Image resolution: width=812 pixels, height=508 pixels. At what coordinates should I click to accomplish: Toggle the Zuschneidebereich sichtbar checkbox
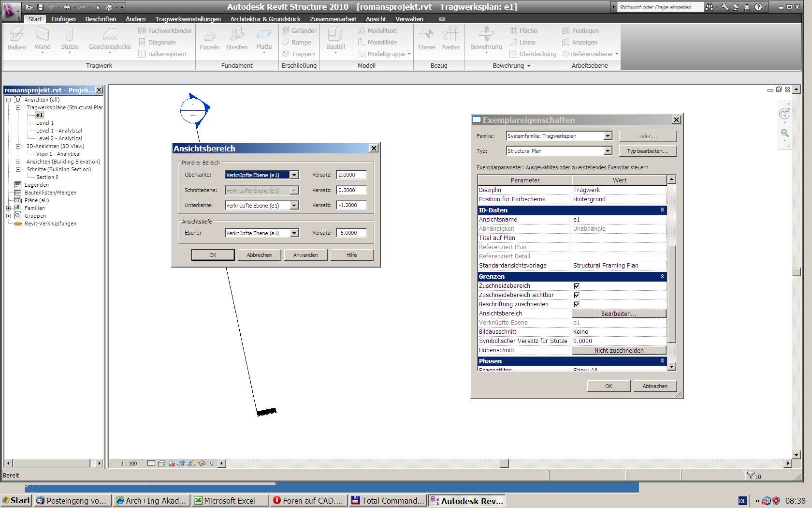[576, 295]
